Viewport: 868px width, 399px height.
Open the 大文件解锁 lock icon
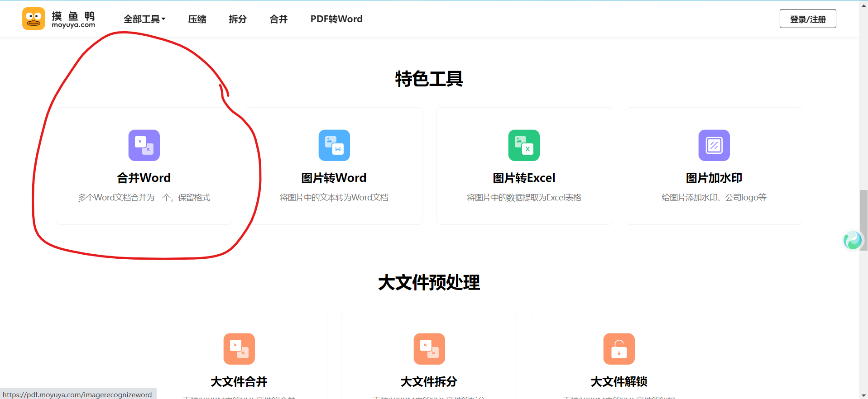point(619,349)
